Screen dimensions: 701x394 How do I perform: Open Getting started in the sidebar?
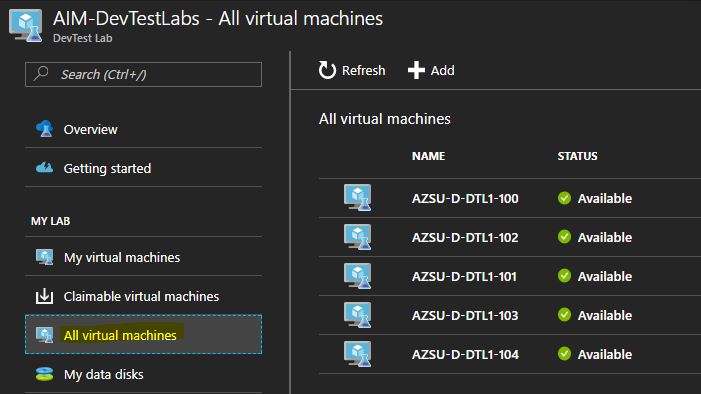point(143,168)
